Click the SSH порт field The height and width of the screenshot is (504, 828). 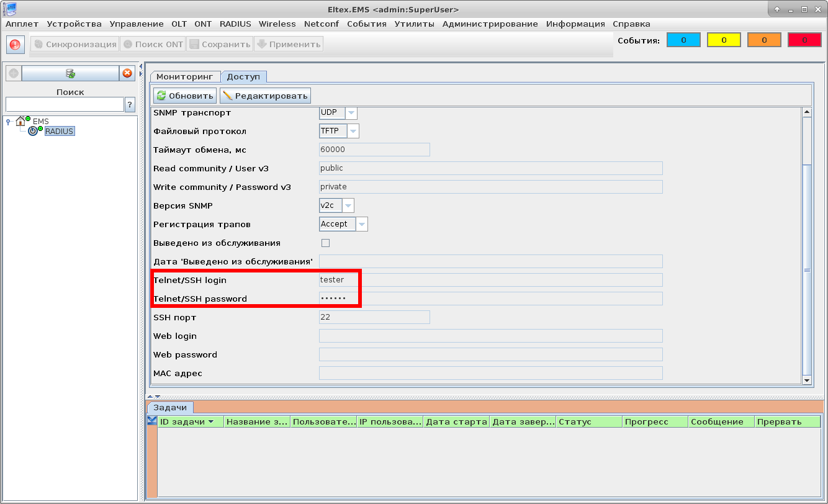point(374,317)
